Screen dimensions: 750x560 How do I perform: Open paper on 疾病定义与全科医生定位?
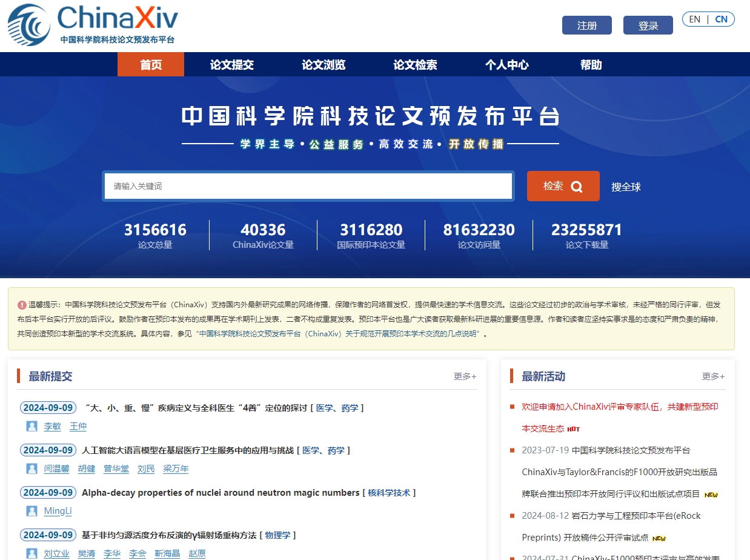pyautogui.click(x=196, y=408)
